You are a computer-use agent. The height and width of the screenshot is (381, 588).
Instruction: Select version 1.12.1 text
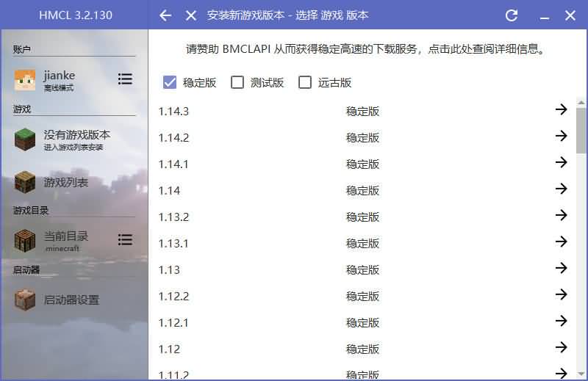[x=173, y=323]
